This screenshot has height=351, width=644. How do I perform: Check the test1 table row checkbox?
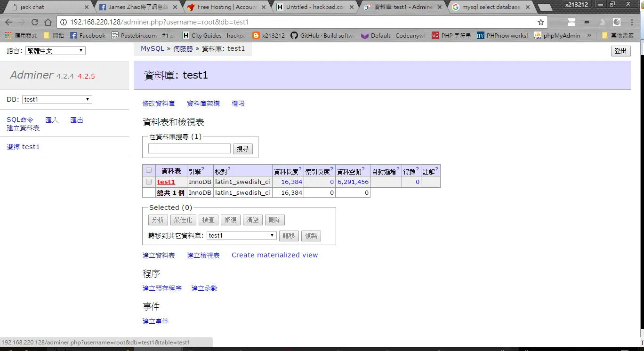149,182
